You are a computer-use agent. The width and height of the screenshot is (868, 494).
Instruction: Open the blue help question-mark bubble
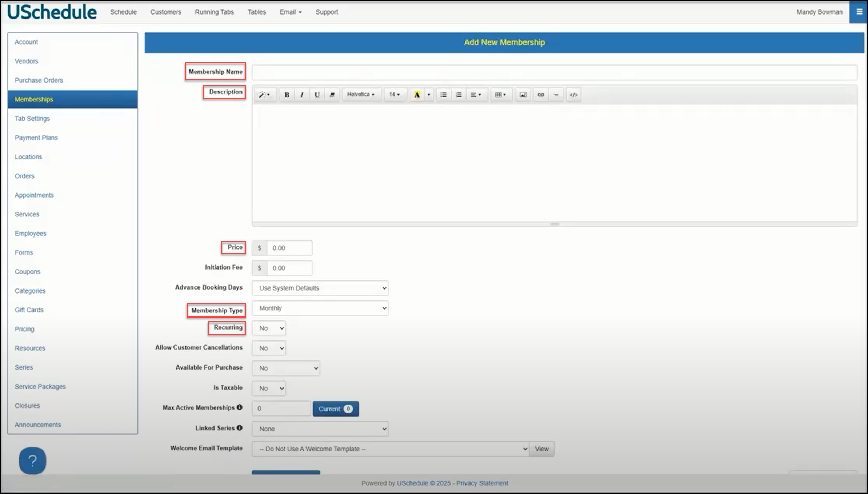pyautogui.click(x=32, y=461)
